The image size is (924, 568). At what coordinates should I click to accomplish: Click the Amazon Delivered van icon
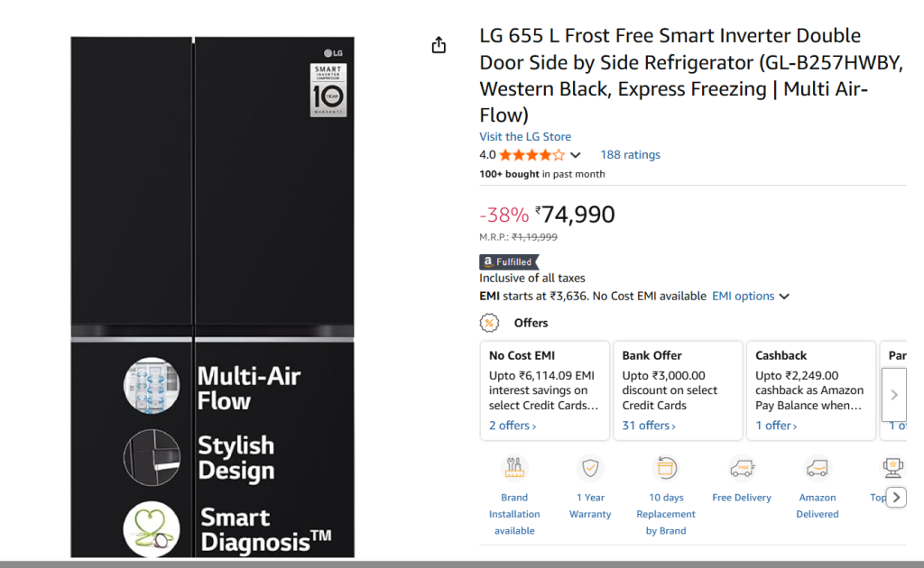point(818,469)
